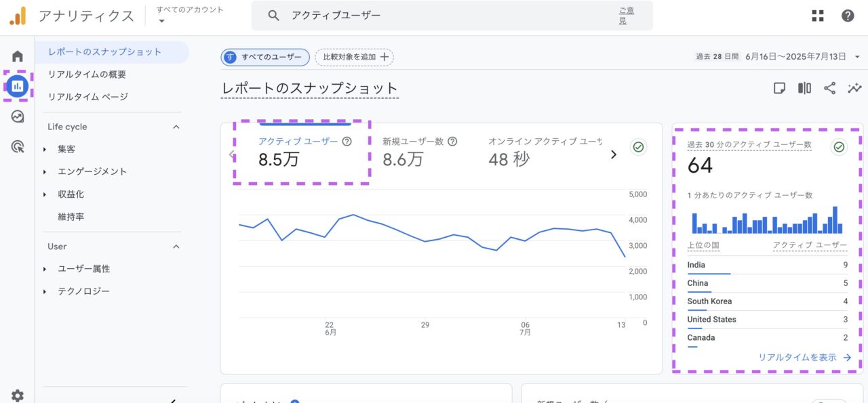Click 比較対象を追加 button
Viewport: 868px width, 403px height.
(x=354, y=58)
